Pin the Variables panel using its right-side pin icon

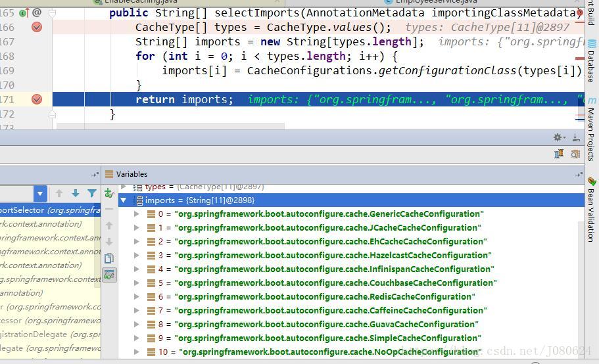coord(579,174)
